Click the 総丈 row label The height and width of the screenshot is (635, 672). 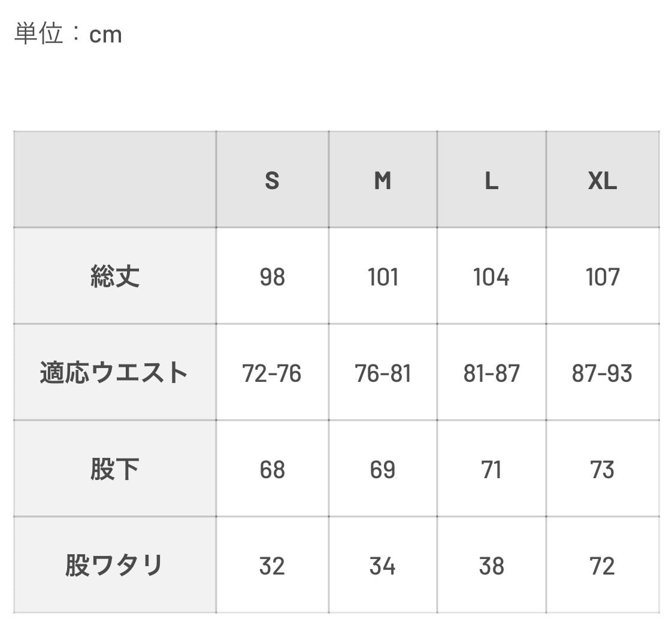click(x=115, y=277)
